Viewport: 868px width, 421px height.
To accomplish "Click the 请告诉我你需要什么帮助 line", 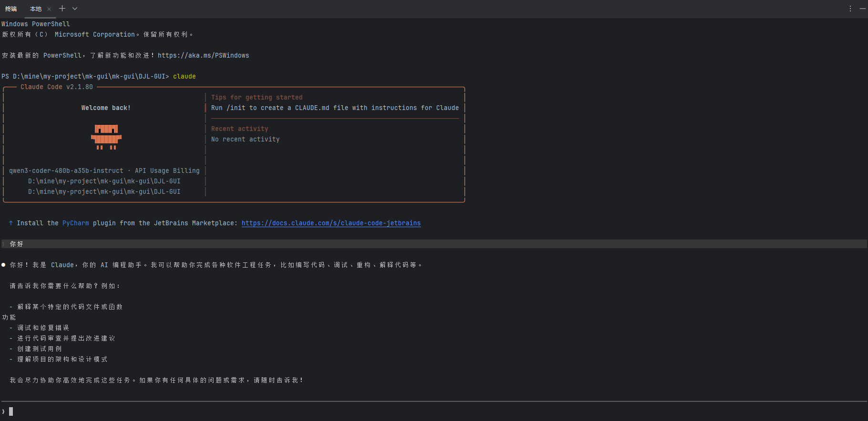I will click(65, 286).
